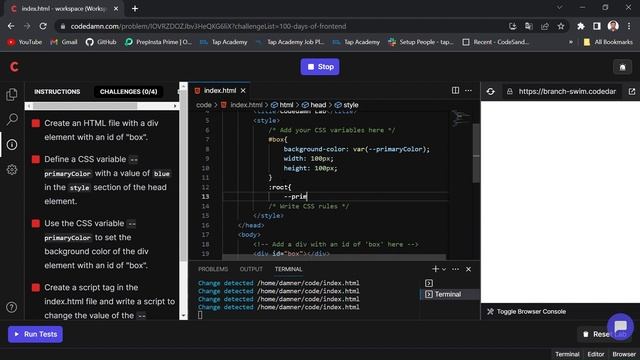Switch to the INSTRUCTIONS tab

pos(57,91)
